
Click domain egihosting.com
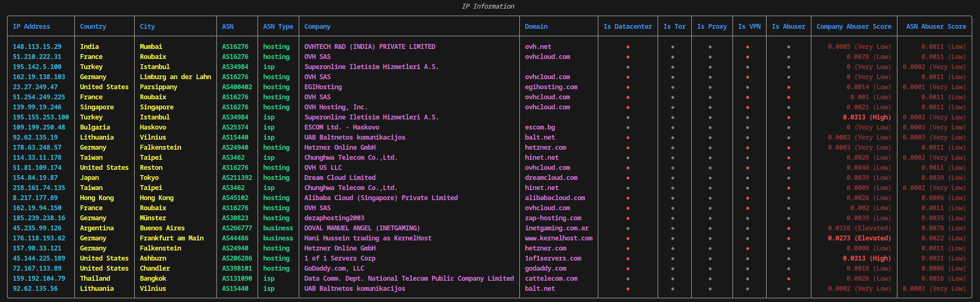[x=551, y=87]
